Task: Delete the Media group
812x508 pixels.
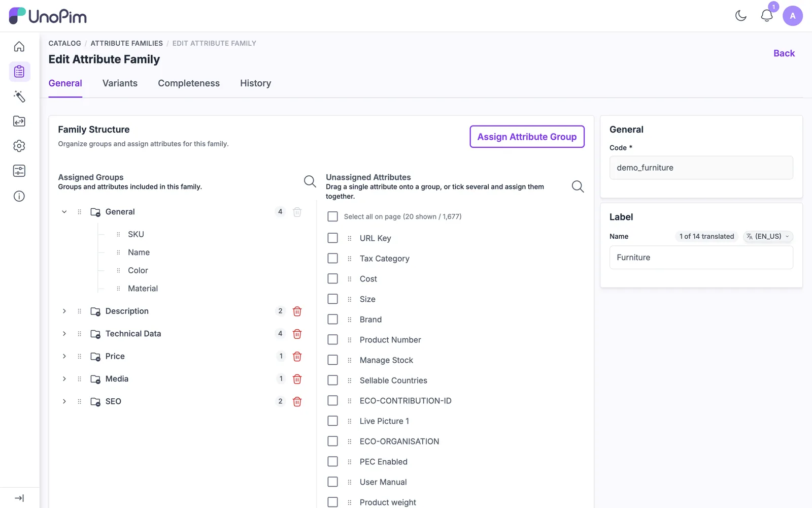Action: pos(297,379)
